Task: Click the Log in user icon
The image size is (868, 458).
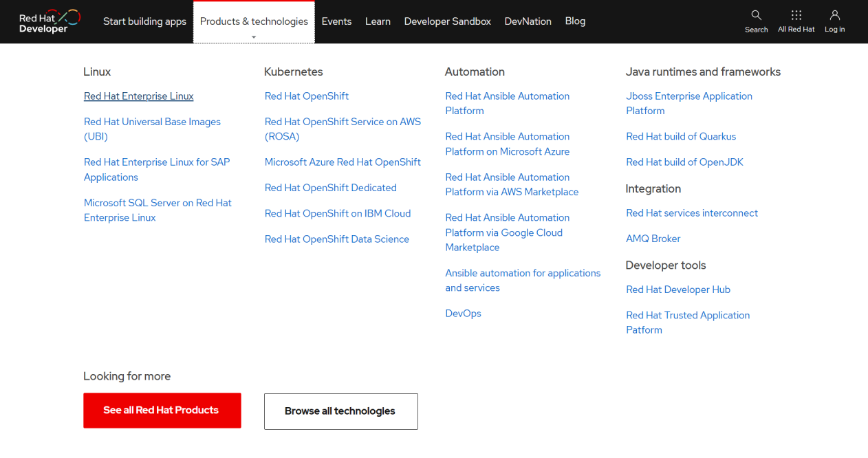Action: pyautogui.click(x=834, y=16)
